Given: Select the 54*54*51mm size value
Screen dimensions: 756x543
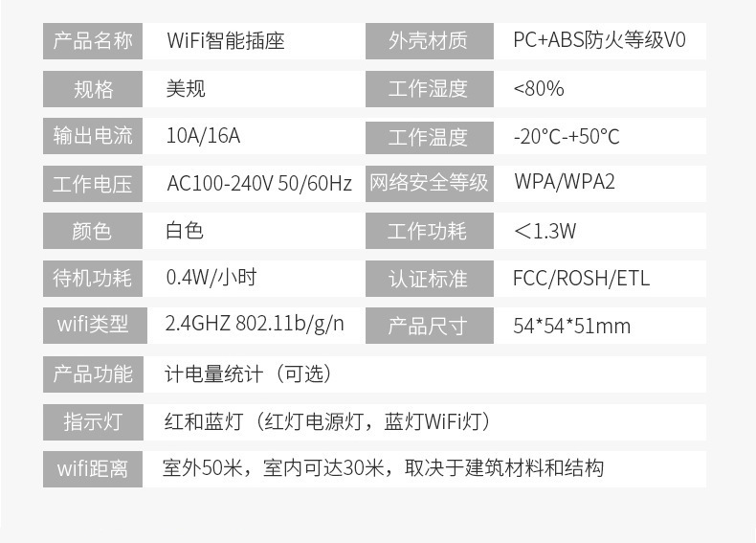Looking at the screenshot, I should pyautogui.click(x=572, y=327).
